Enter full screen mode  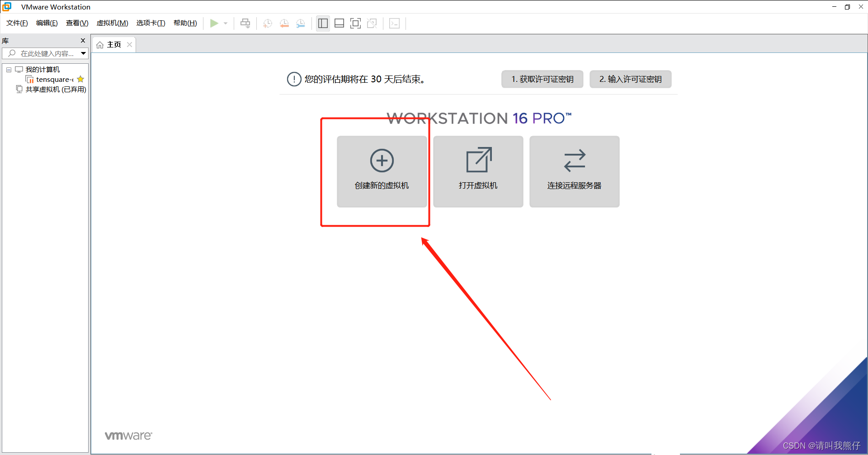(x=355, y=23)
